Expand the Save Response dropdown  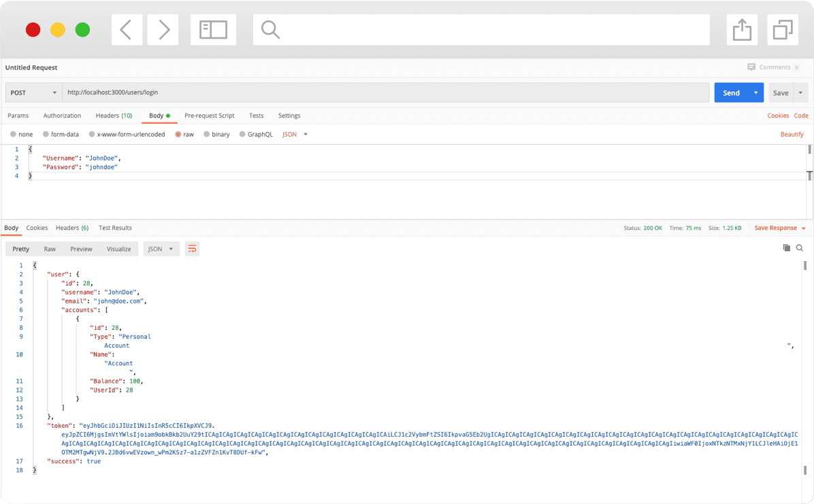803,229
